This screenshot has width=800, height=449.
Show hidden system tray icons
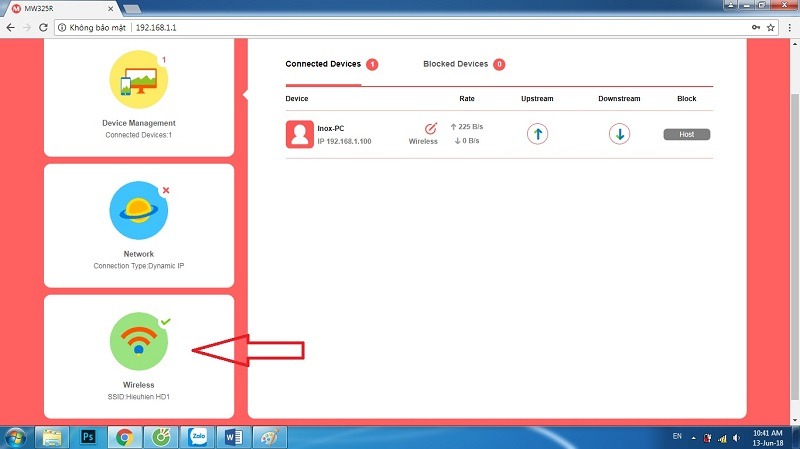(x=693, y=438)
